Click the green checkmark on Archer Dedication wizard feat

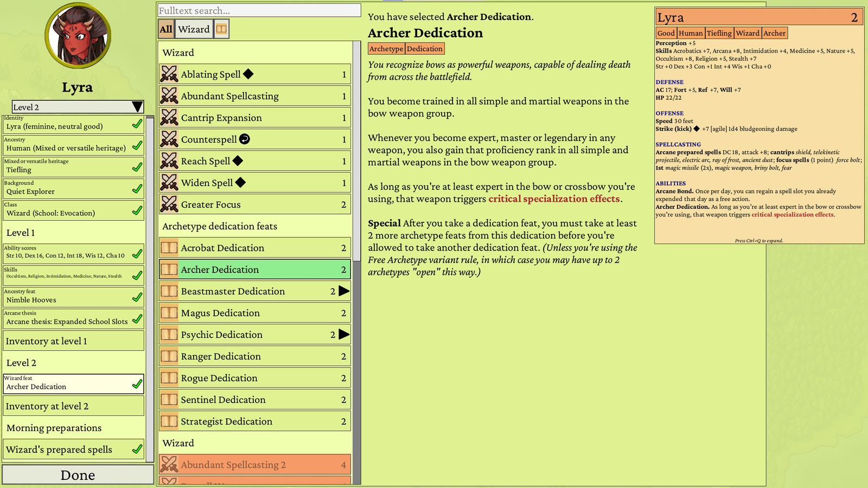137,384
